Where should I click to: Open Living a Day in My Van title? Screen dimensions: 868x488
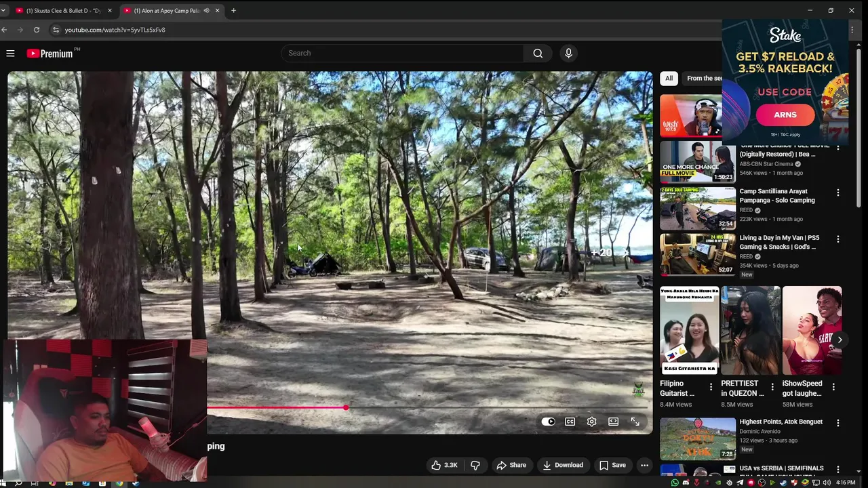click(x=779, y=243)
